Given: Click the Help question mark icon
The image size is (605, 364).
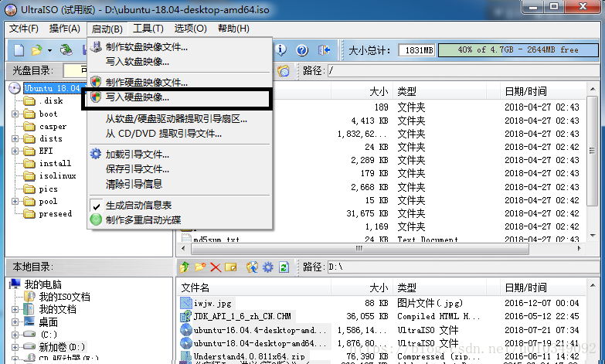Looking at the screenshot, I should (x=302, y=50).
